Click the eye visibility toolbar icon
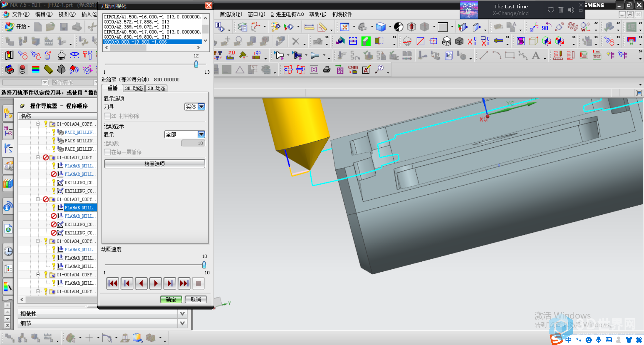This screenshot has height=345, width=644. pos(74,55)
